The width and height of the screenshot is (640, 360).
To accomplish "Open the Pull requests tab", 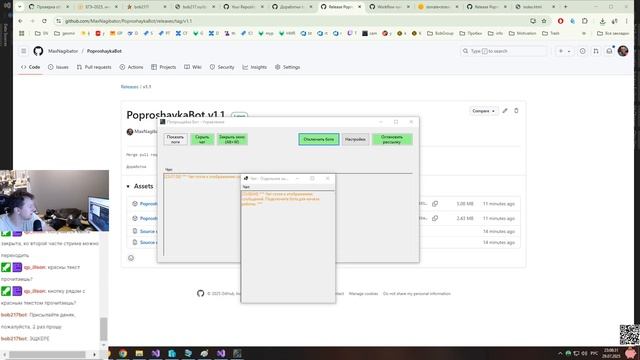I will [94, 67].
